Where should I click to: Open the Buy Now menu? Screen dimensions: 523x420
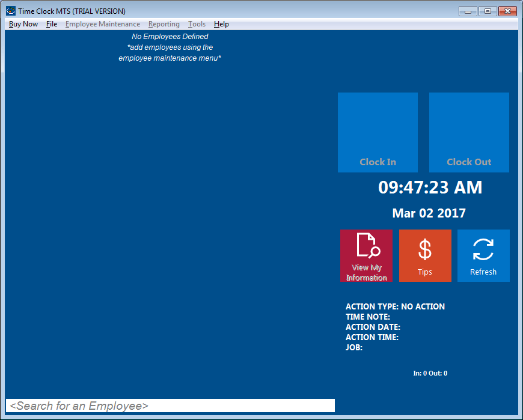(x=23, y=24)
